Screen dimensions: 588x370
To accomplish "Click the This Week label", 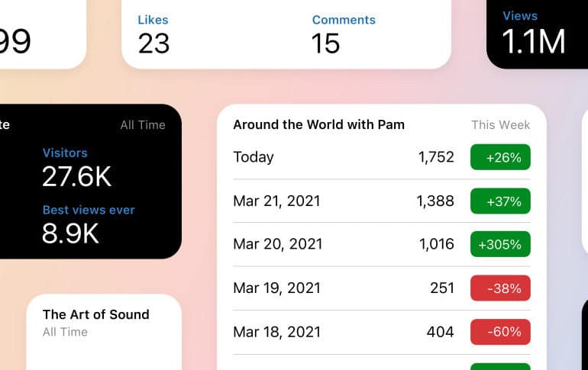I will (x=500, y=124).
